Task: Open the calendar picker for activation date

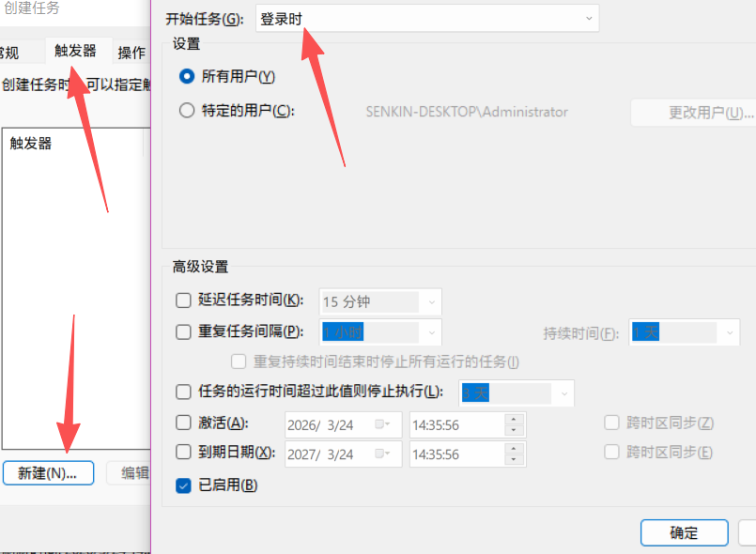Action: [x=382, y=424]
